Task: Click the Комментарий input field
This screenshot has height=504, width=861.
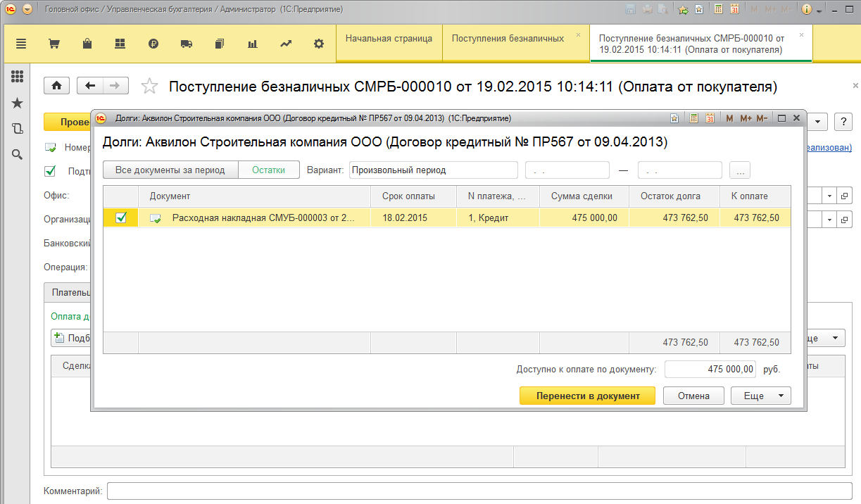Action: click(479, 491)
